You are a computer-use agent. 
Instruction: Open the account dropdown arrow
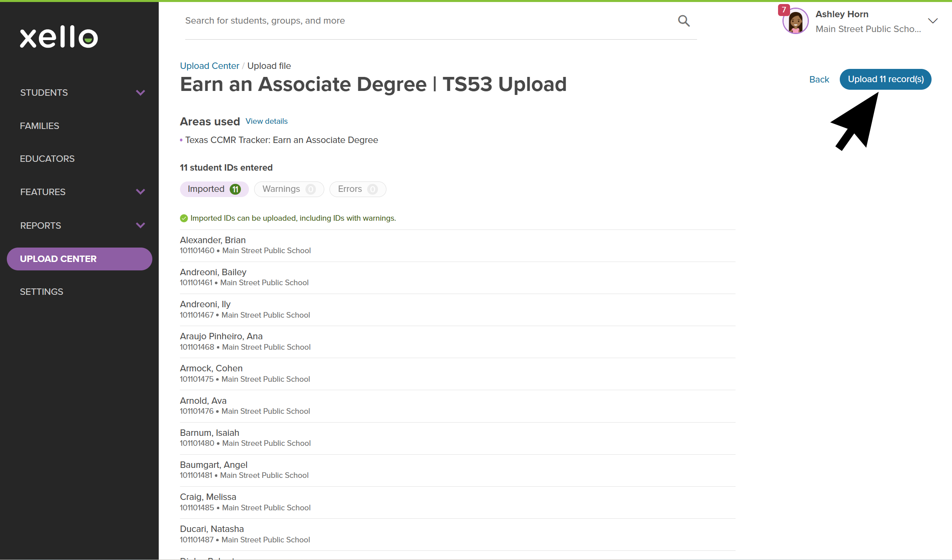[933, 21]
